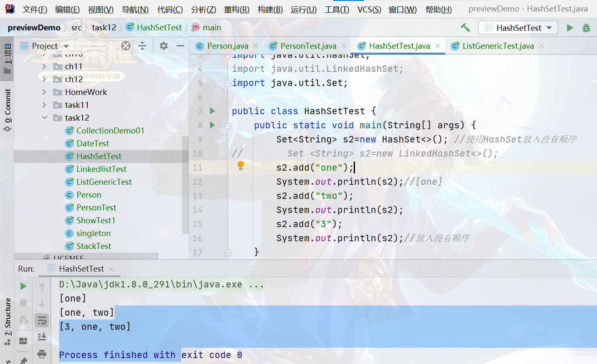
Task: Click the yellow intention lightbulb on line 11
Action: (x=241, y=166)
